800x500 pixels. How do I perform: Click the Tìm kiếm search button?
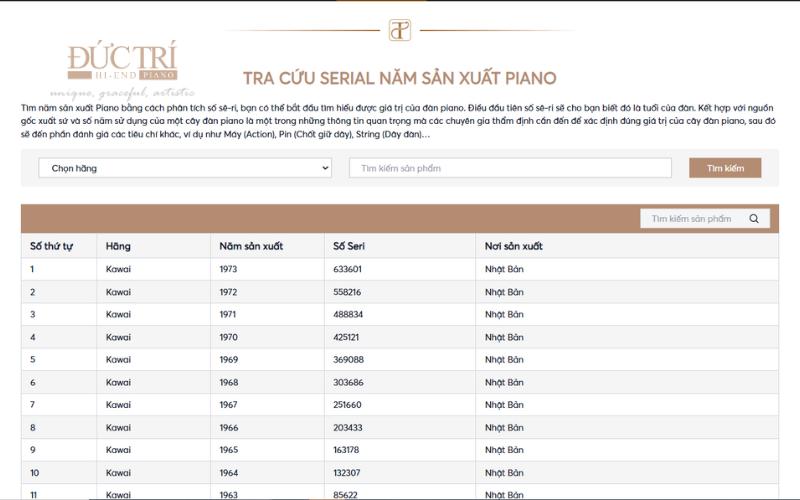coord(725,168)
